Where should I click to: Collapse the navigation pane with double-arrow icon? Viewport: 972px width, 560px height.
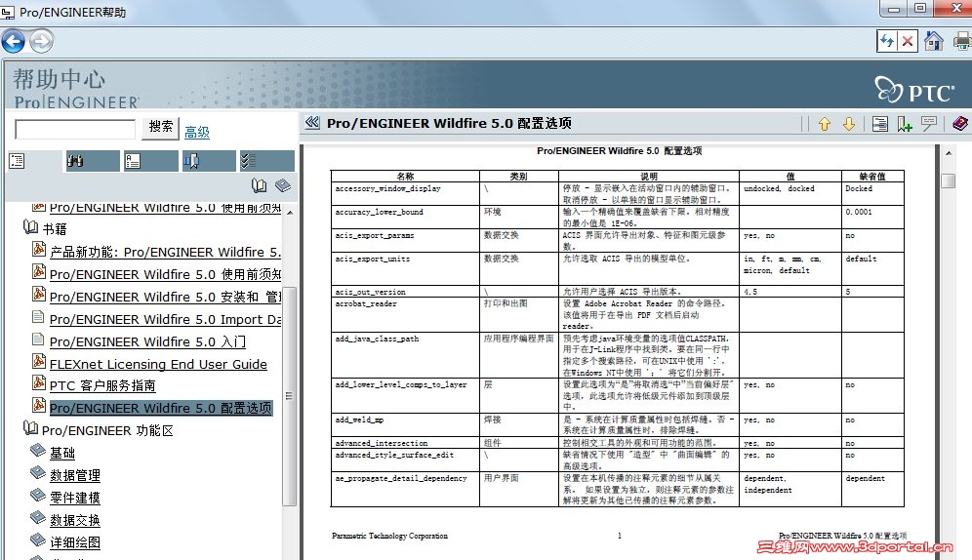[312, 123]
